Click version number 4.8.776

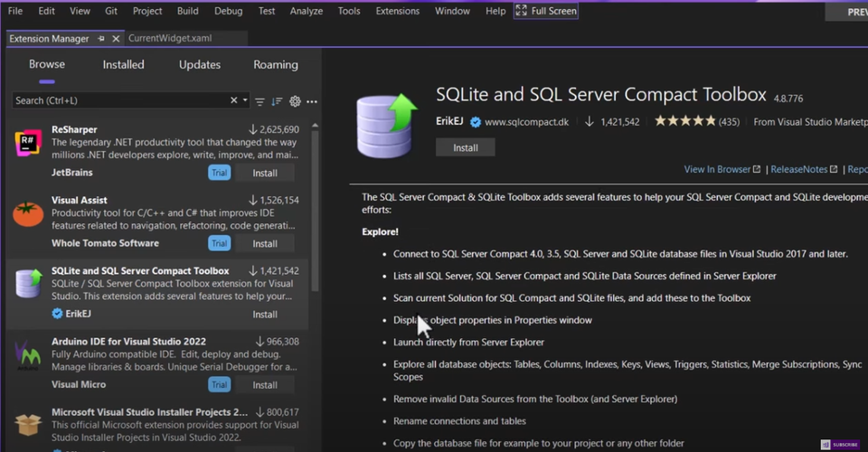788,99
